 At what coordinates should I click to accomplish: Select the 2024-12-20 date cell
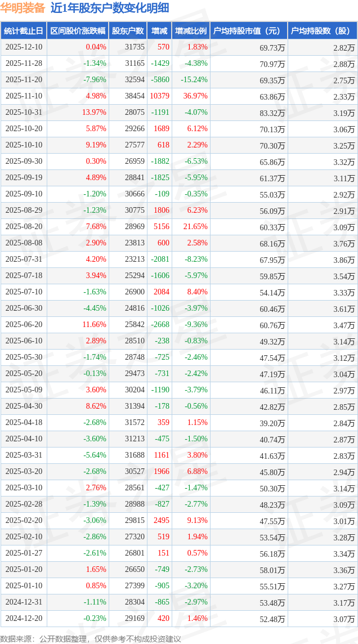tap(24, 619)
